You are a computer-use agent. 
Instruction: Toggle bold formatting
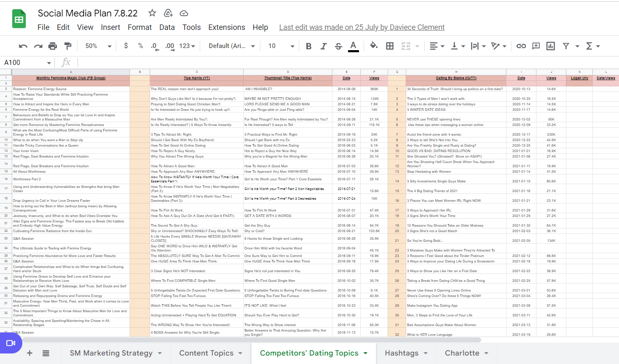coord(308,46)
